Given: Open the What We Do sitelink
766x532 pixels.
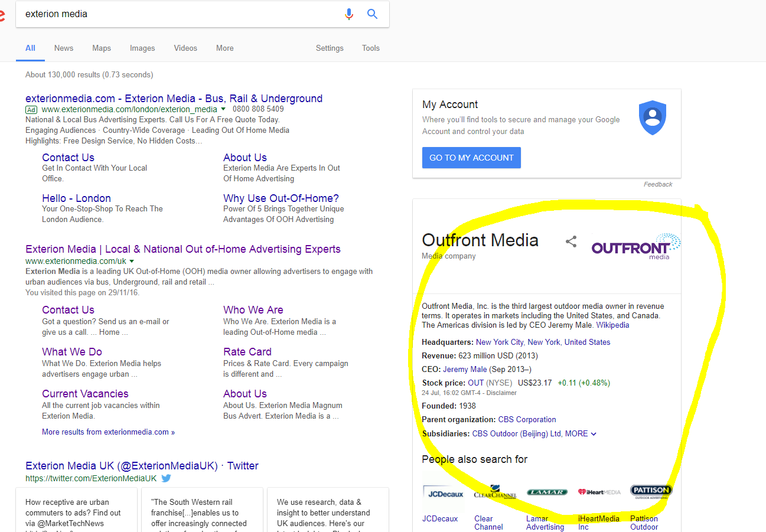Looking at the screenshot, I should pos(72,352).
